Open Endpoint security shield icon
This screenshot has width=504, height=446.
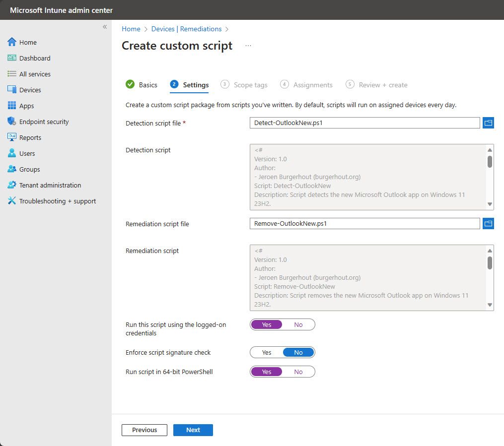(12, 122)
